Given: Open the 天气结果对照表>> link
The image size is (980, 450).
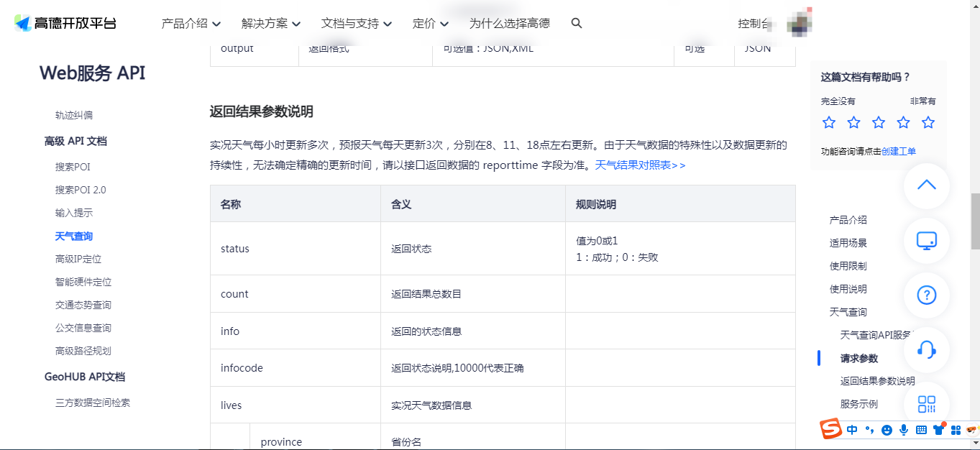Looking at the screenshot, I should [x=640, y=165].
